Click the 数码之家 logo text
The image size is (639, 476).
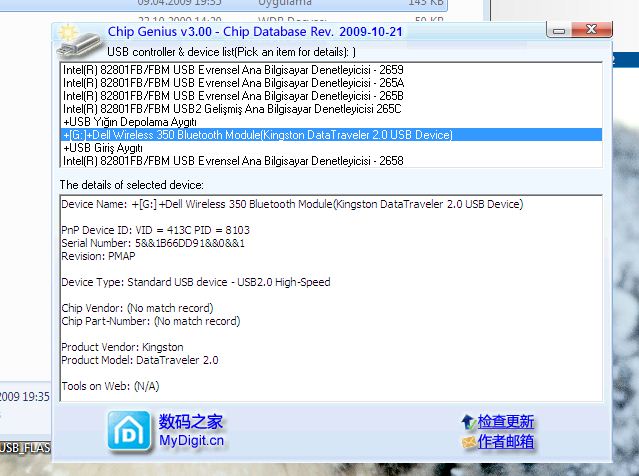point(191,422)
